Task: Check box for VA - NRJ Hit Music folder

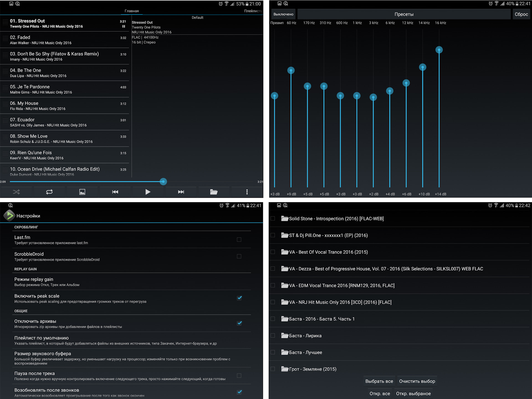Action: pos(273,302)
